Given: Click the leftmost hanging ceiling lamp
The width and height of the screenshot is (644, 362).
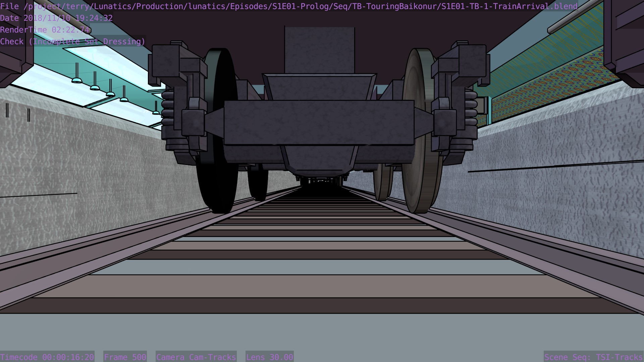Looking at the screenshot, I should [x=77, y=79].
